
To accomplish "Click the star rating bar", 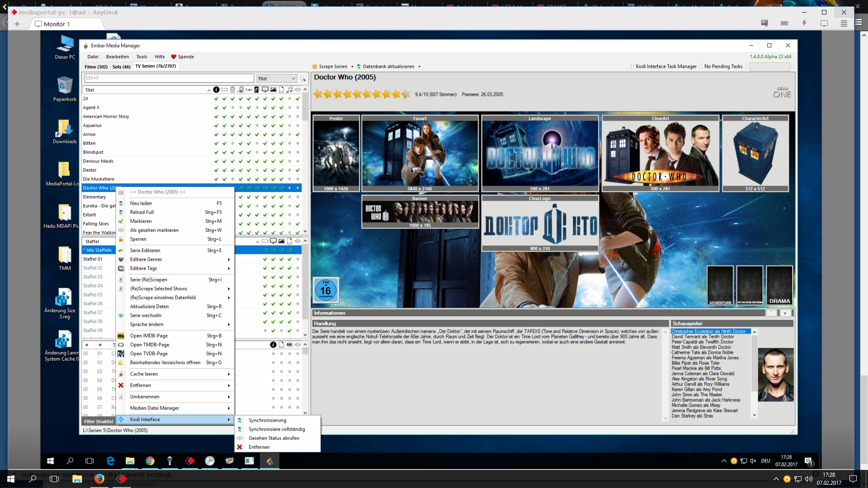I will tap(362, 94).
